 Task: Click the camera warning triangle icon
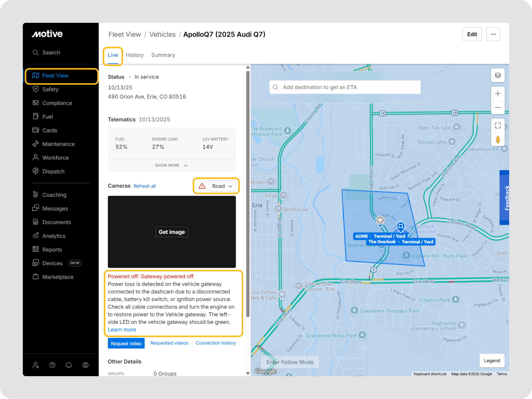coord(202,186)
